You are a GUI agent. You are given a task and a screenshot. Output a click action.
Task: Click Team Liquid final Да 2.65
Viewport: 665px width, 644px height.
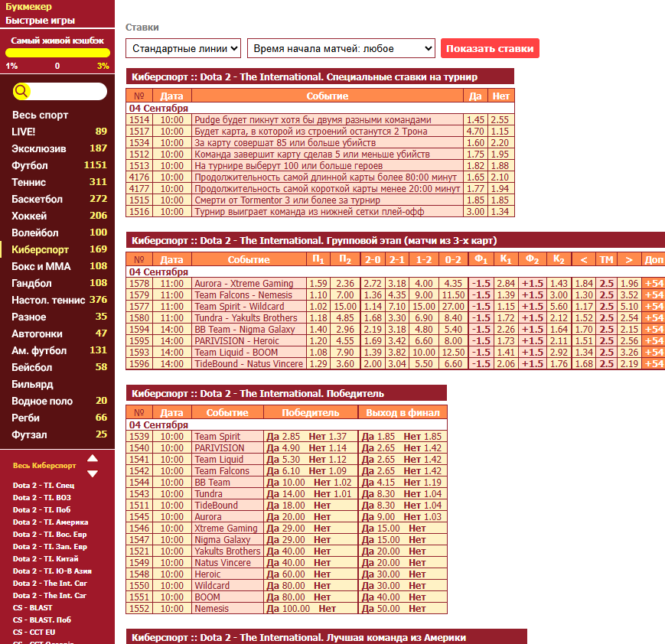tap(378, 460)
